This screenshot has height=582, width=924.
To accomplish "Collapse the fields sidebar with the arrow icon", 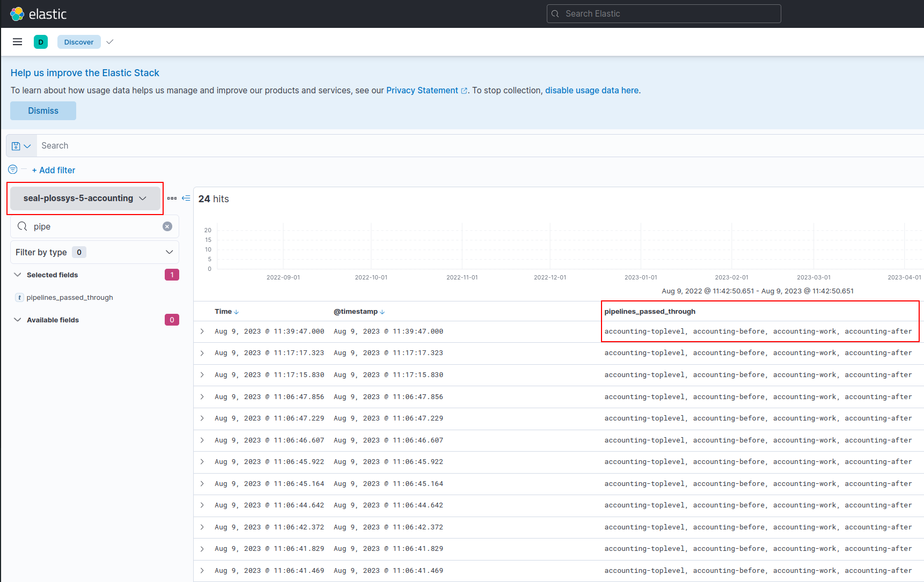I will click(186, 198).
